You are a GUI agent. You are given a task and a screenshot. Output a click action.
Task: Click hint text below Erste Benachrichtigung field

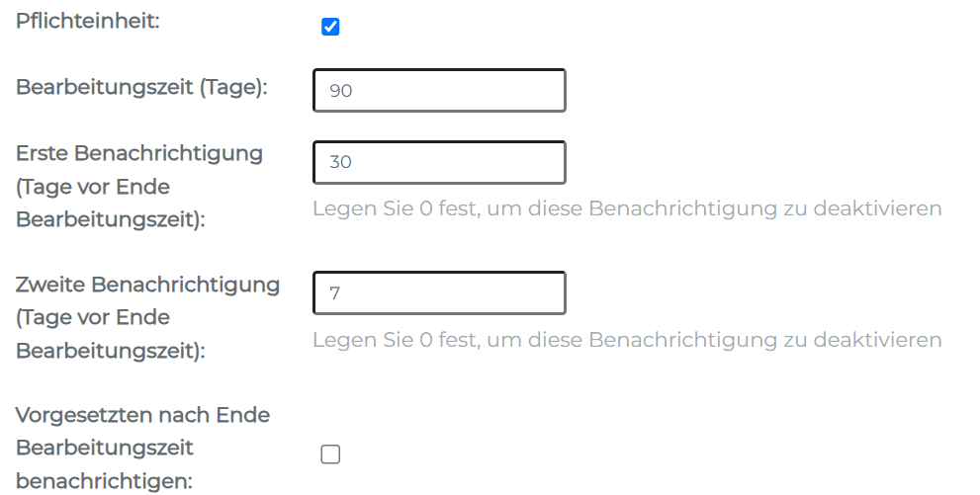click(626, 208)
